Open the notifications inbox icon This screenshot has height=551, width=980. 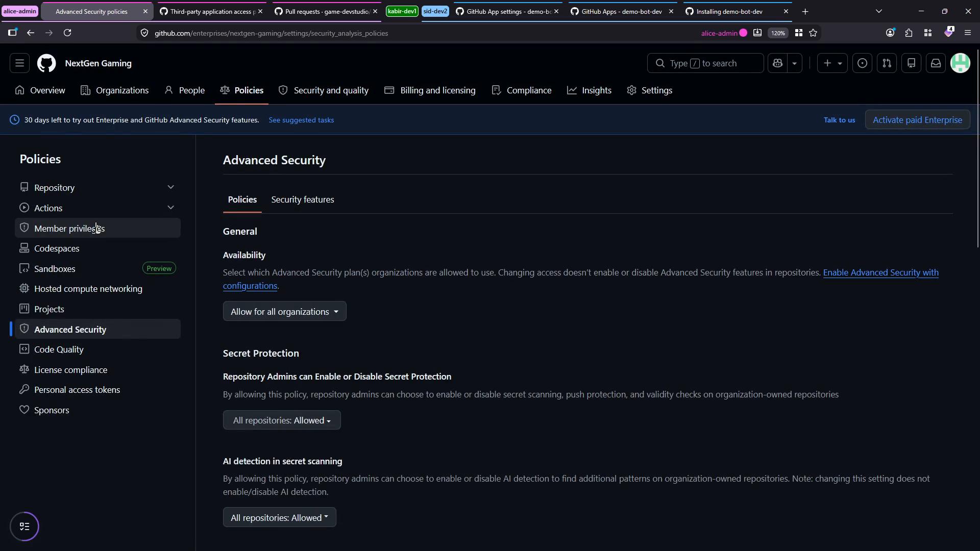936,63
